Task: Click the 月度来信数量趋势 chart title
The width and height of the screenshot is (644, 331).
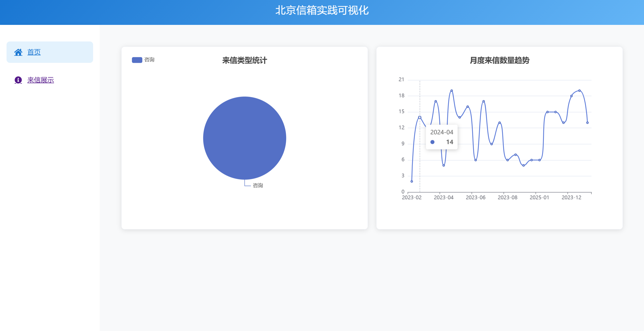Action: click(x=499, y=60)
